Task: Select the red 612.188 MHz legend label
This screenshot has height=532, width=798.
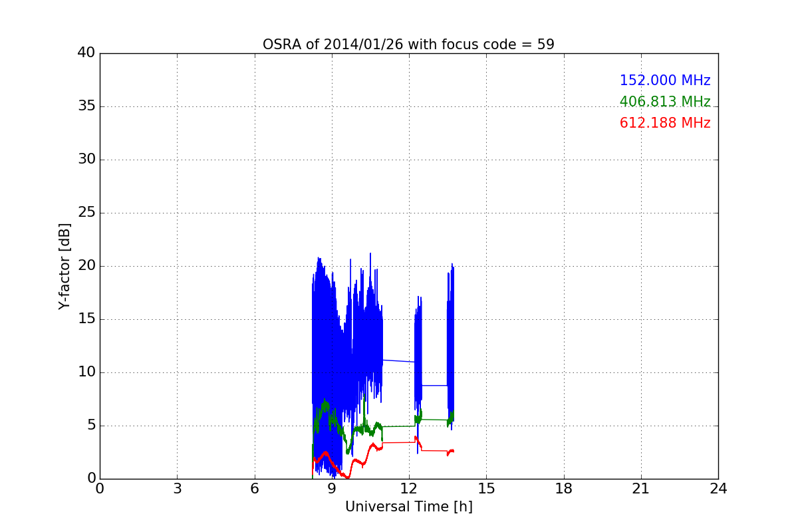Action: [x=665, y=123]
